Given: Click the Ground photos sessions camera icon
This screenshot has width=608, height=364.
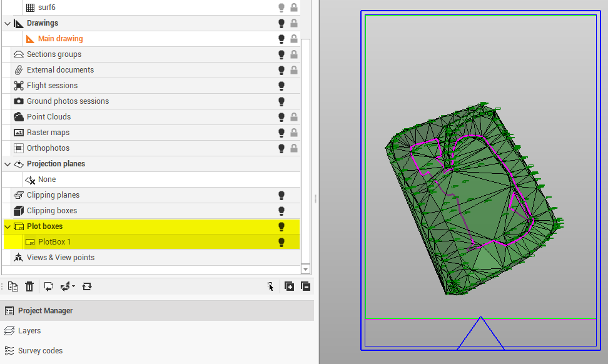Looking at the screenshot, I should pyautogui.click(x=19, y=101).
